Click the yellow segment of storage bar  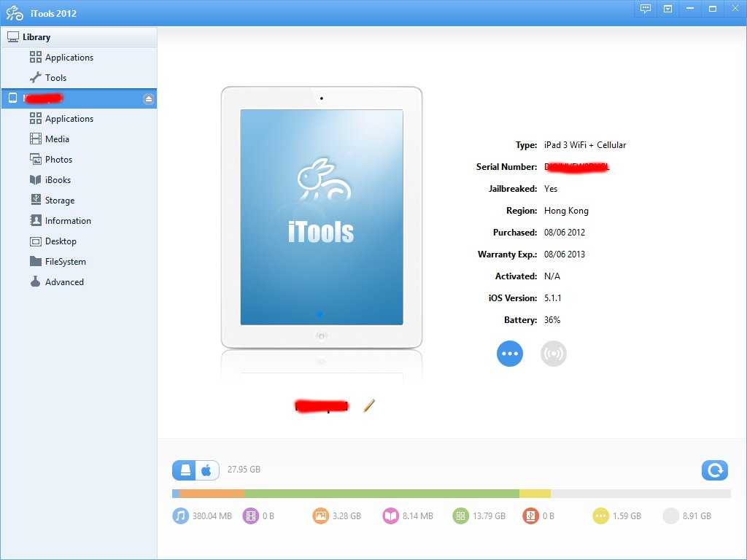[x=535, y=494]
